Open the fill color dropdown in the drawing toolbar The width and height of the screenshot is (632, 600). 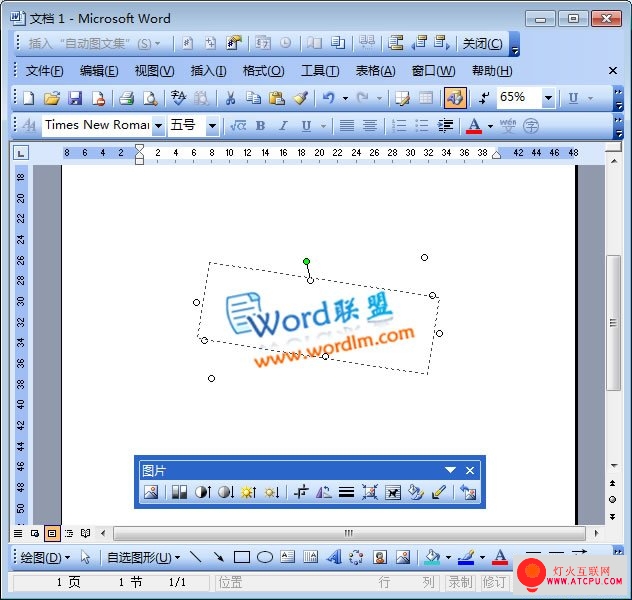tap(448, 557)
